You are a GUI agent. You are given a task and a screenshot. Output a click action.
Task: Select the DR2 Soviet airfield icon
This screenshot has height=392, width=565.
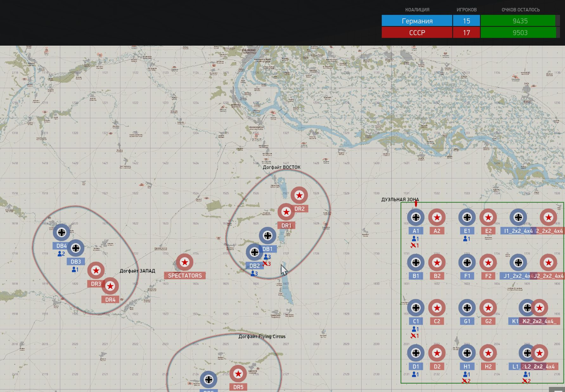[x=299, y=195]
